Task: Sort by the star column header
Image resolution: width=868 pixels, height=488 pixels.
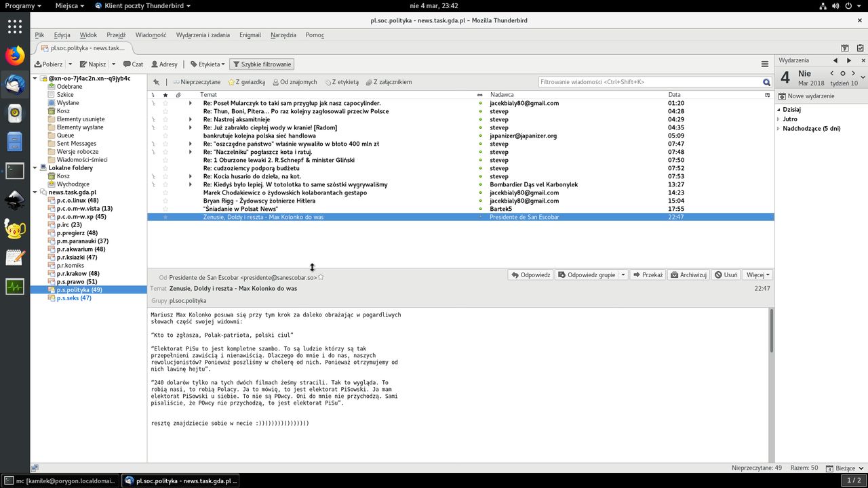Action: coord(165,95)
